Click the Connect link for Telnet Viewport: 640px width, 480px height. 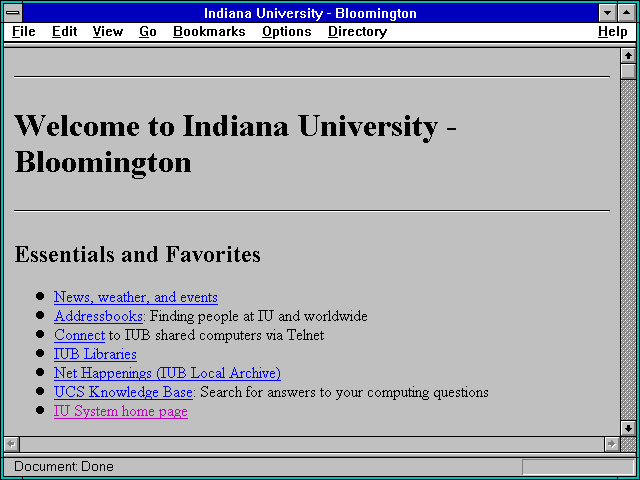[79, 335]
